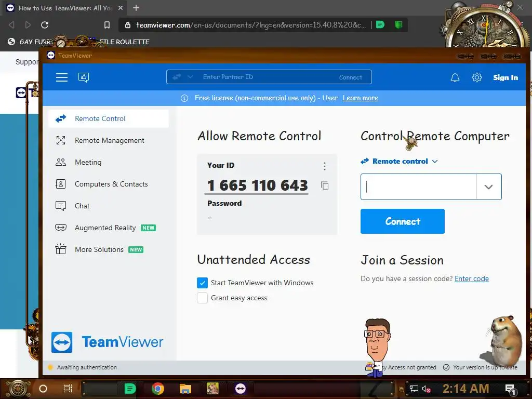Open notifications bell in TeamViewer
The height and width of the screenshot is (399, 532).
(455, 77)
